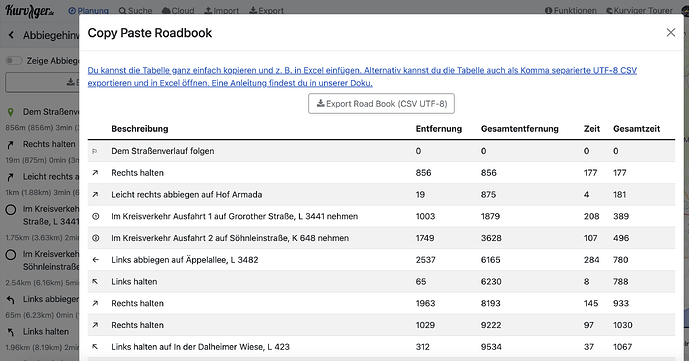Click total distance value 3628
689x361 pixels.
click(491, 238)
